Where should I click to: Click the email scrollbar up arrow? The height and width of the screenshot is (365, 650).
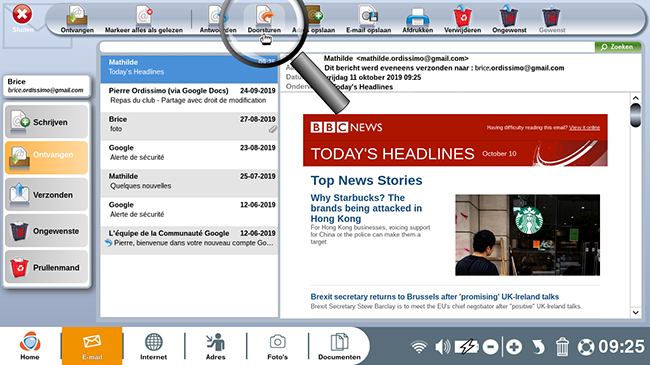tap(635, 98)
